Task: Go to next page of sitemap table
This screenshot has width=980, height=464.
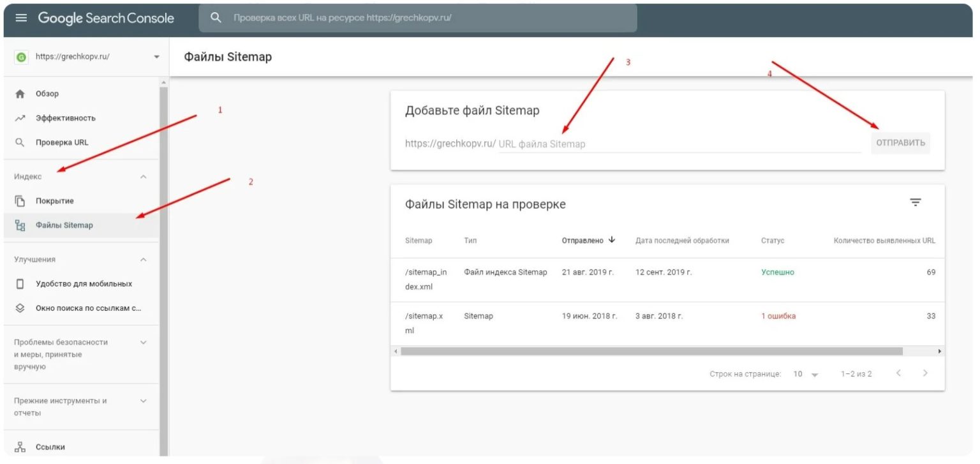Action: pos(925,373)
